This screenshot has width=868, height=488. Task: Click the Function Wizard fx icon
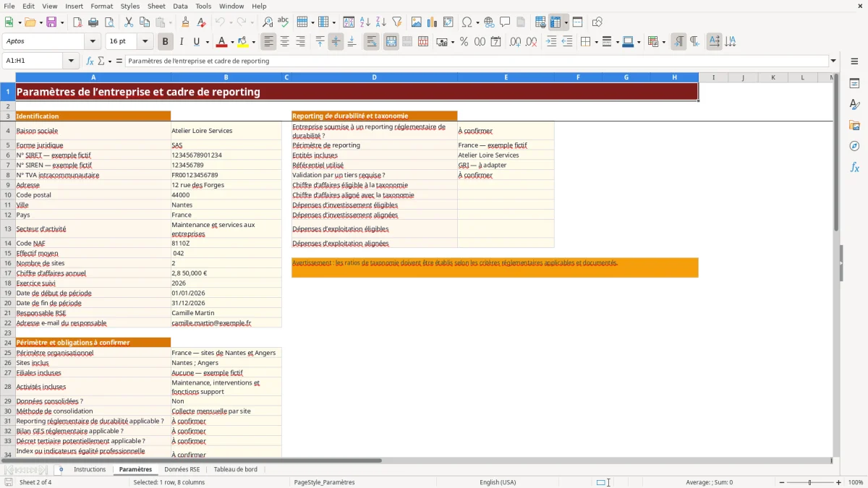(90, 61)
